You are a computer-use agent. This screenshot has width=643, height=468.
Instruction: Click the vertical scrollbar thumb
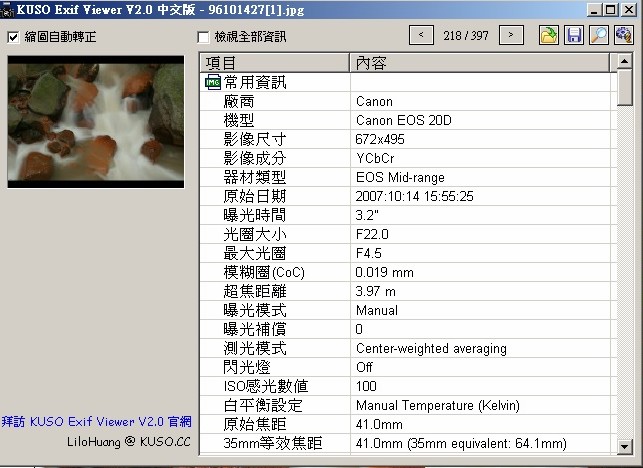click(x=624, y=87)
